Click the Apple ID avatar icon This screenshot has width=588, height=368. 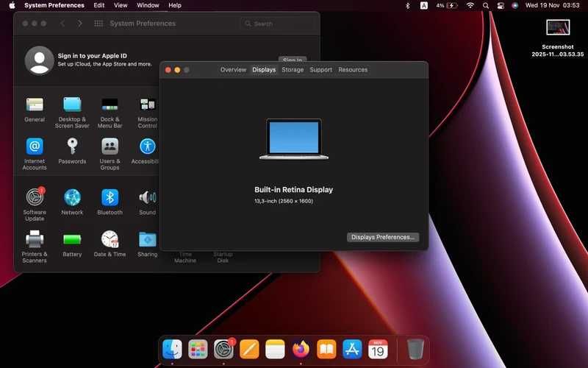40,60
